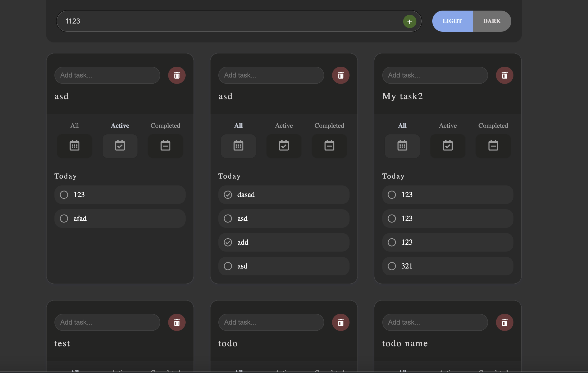588x373 pixels.
Task: Switch to DARK theme
Action: tap(491, 21)
